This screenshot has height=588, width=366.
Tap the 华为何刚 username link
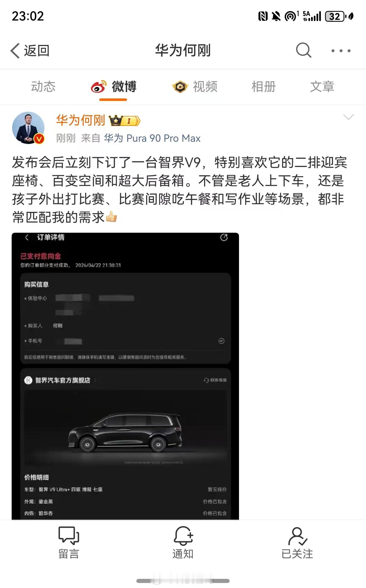(81, 120)
